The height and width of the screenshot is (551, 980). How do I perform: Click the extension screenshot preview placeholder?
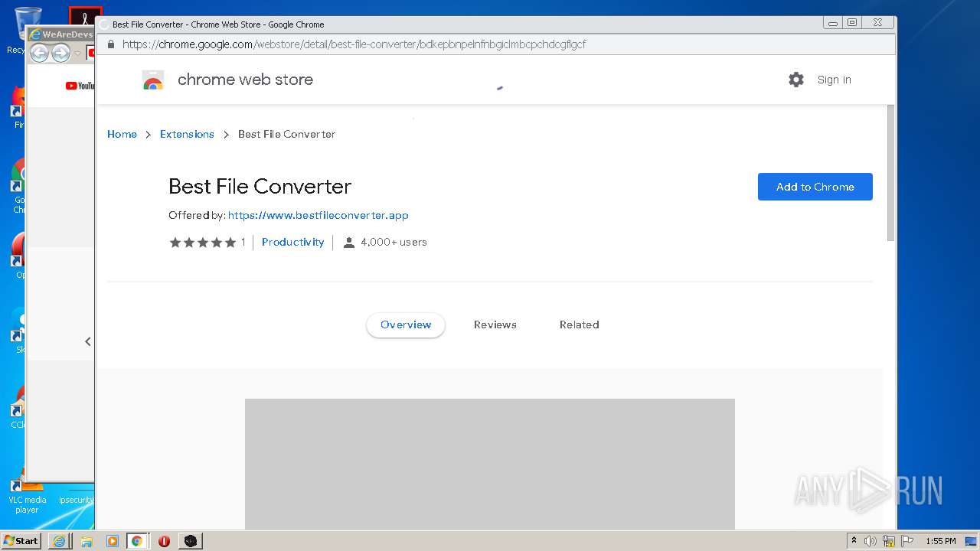(x=490, y=464)
